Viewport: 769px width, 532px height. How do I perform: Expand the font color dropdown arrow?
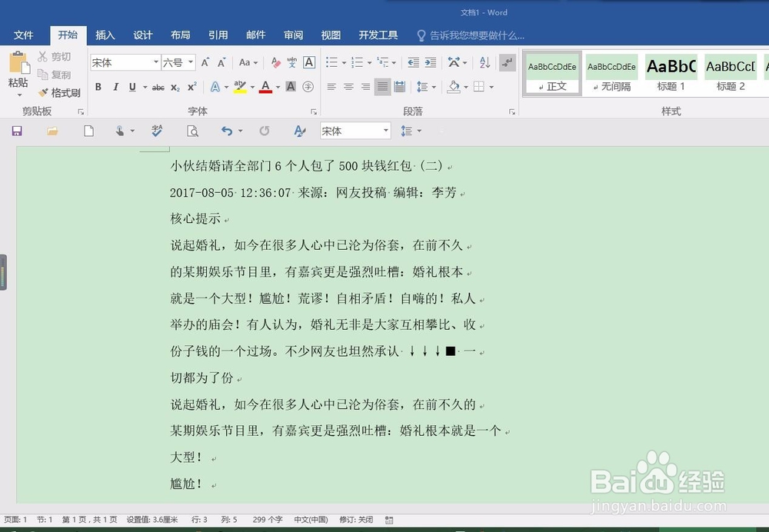click(278, 87)
